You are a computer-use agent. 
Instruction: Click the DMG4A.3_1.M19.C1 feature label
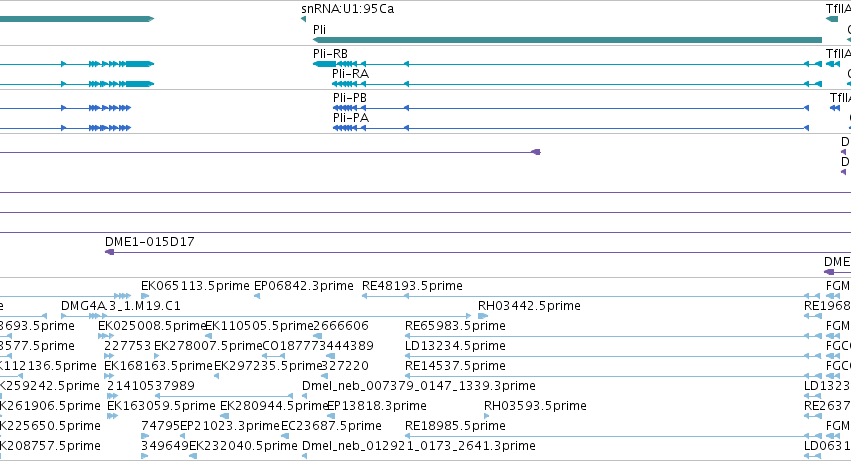[x=120, y=306]
